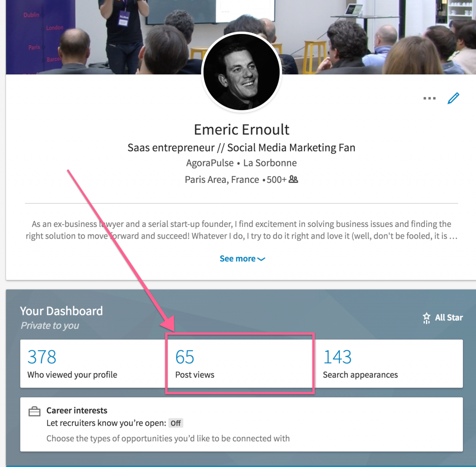The width and height of the screenshot is (476, 467).
Task: Expand the summary with See more
Action: (242, 259)
